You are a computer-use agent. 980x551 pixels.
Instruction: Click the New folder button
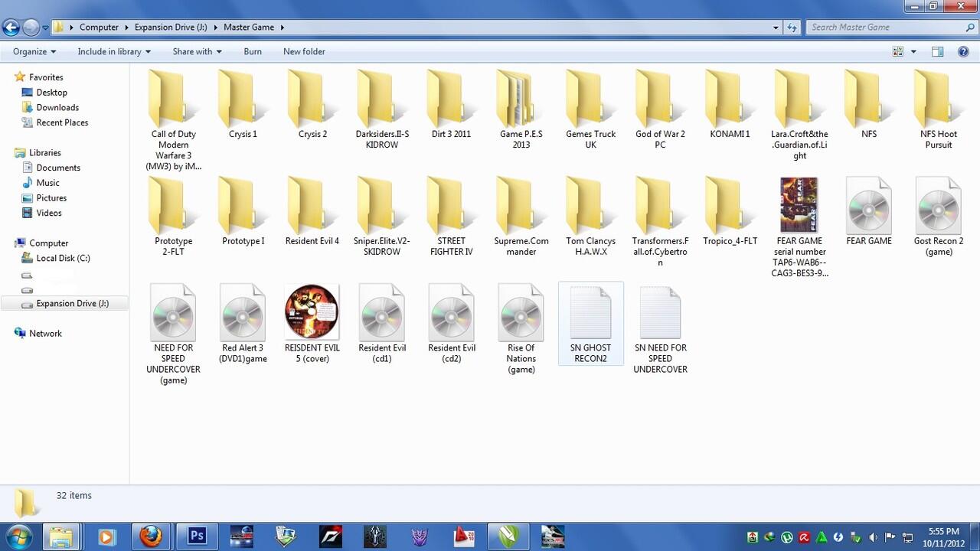(304, 51)
